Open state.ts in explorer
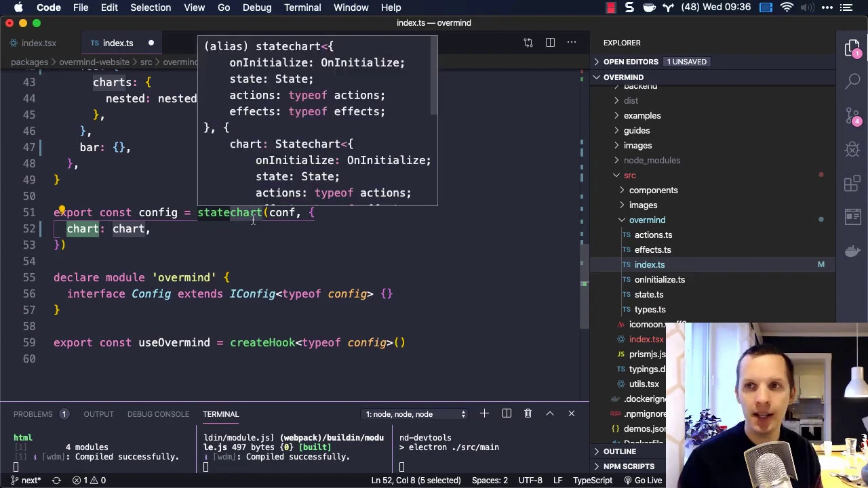Image resolution: width=868 pixels, height=488 pixels. (x=648, y=294)
